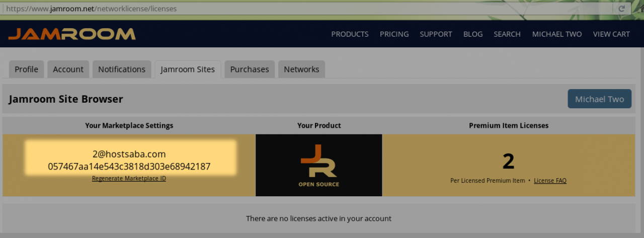Click the Premium Item Licenses header
644x238 pixels.
click(x=509, y=125)
